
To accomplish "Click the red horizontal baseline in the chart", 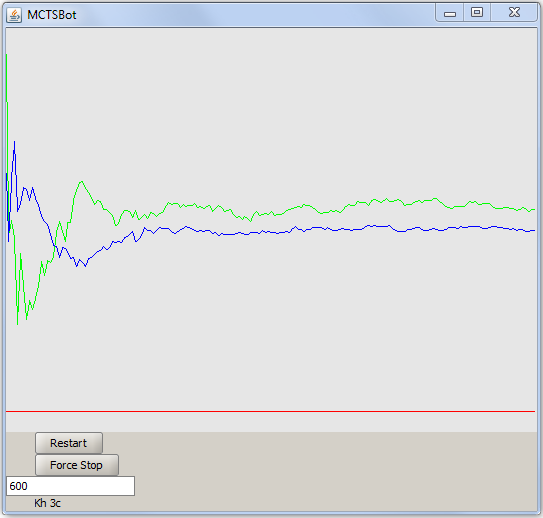I will [x=270, y=411].
